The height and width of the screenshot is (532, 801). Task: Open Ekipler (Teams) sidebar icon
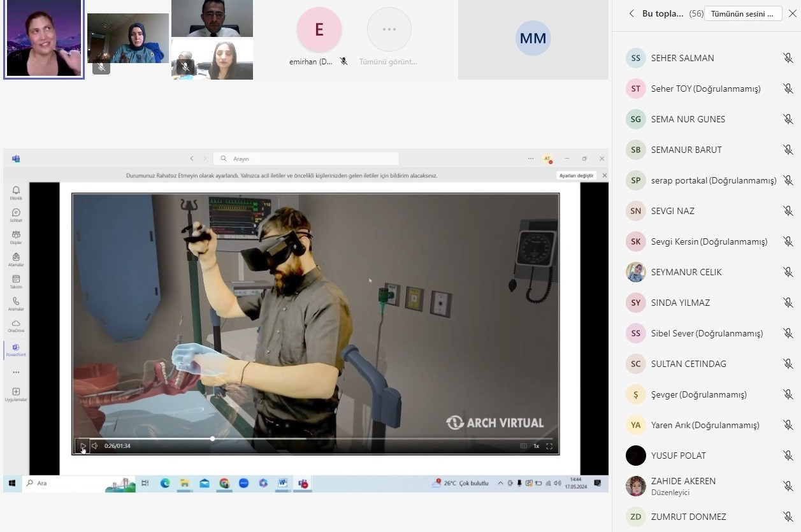point(16,236)
